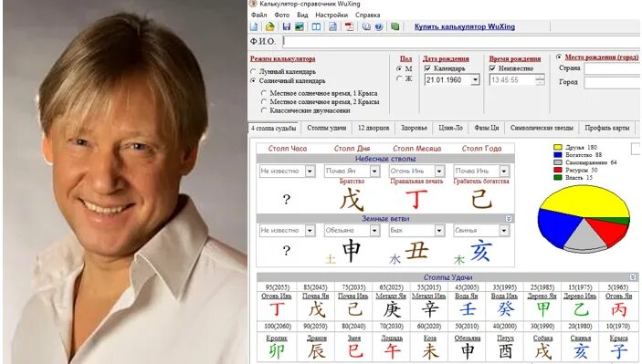Image resolution: width=642 pixels, height=364 pixels.
Task: Select gender Ж radio button
Action: 399,78
